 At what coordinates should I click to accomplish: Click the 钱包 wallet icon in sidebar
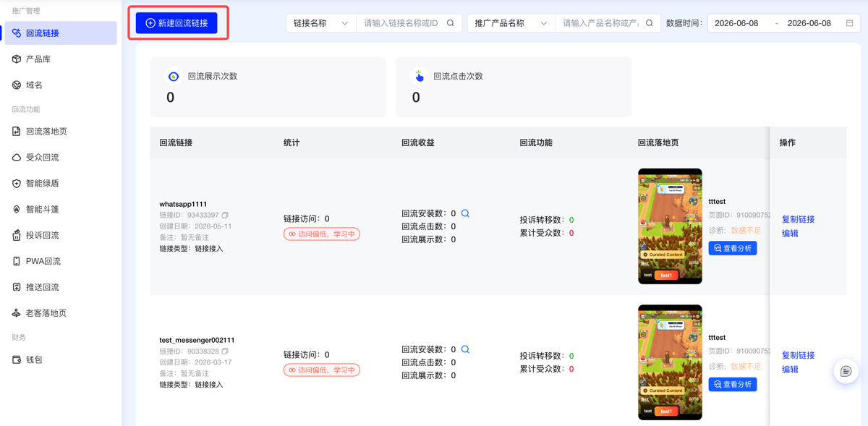tap(17, 360)
